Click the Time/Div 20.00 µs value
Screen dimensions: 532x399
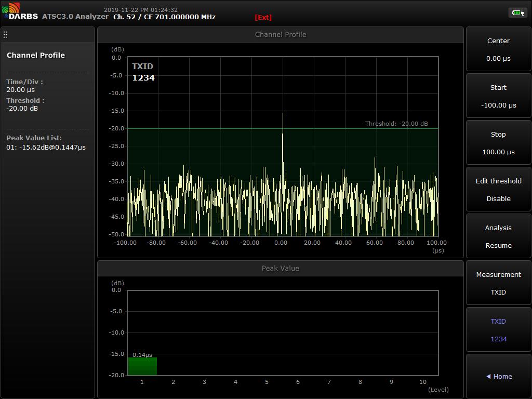coord(21,90)
